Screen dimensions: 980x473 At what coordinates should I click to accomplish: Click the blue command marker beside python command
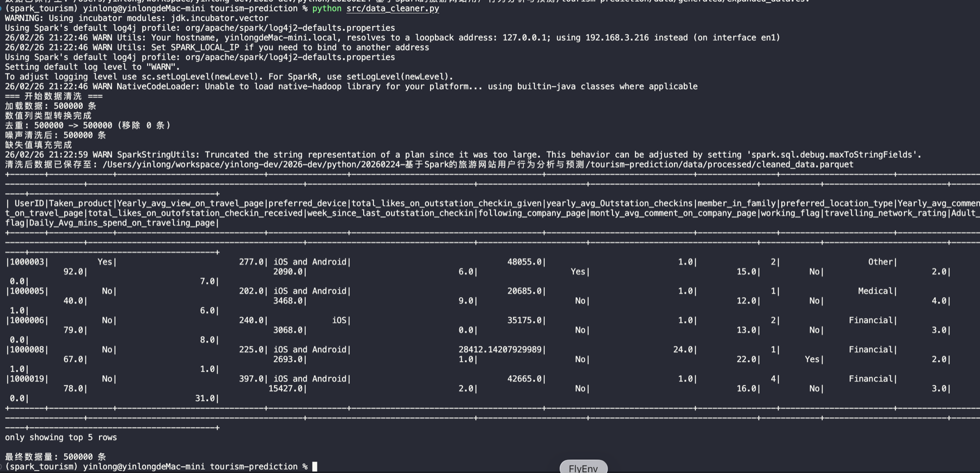1,9
